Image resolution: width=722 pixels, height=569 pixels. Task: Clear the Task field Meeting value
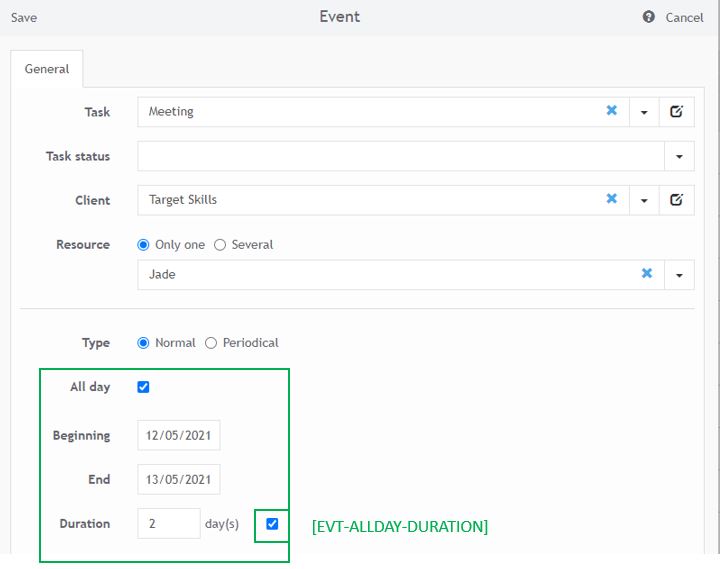click(612, 111)
